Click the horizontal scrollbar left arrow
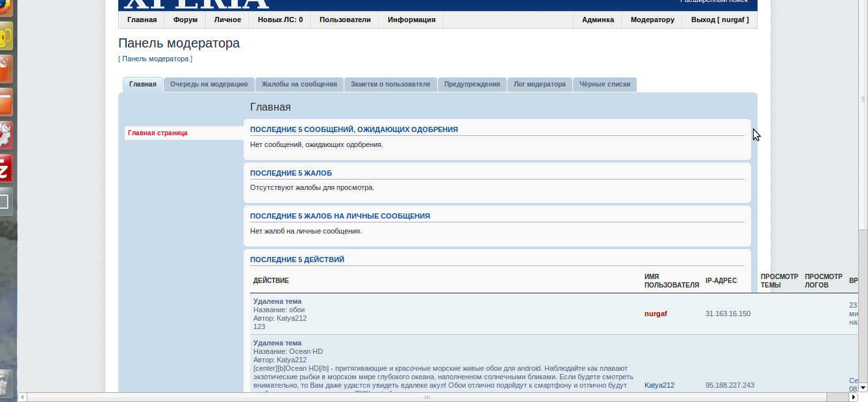 pyautogui.click(x=22, y=397)
